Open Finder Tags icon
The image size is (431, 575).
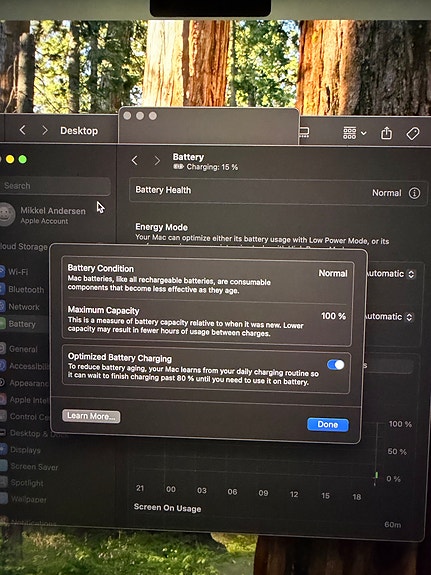(413, 133)
